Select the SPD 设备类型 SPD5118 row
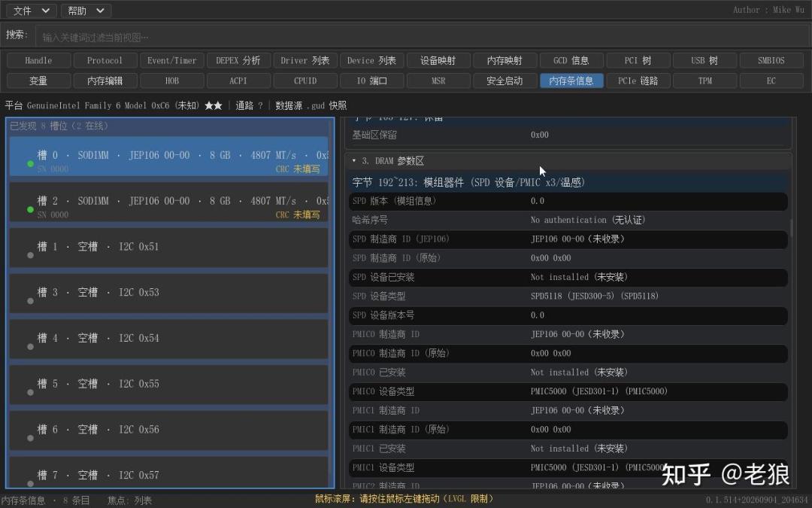The image size is (812, 508). [568, 297]
